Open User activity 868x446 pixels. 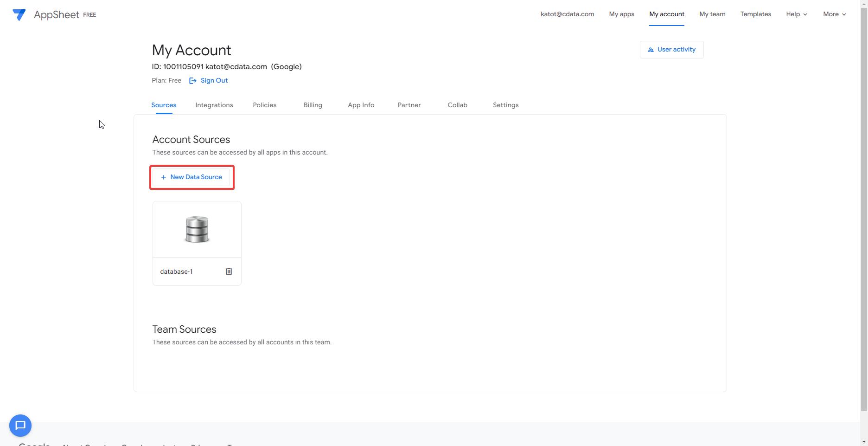pyautogui.click(x=672, y=50)
